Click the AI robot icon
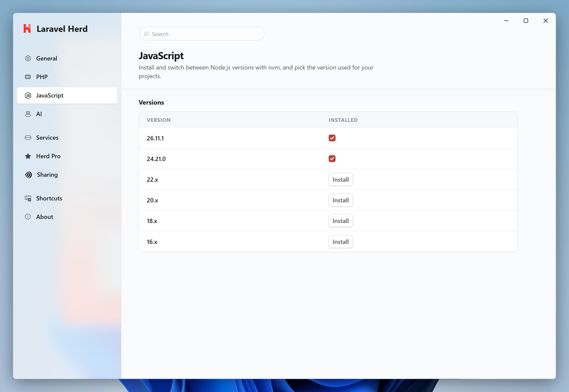The height and width of the screenshot is (392, 569). pyautogui.click(x=28, y=114)
